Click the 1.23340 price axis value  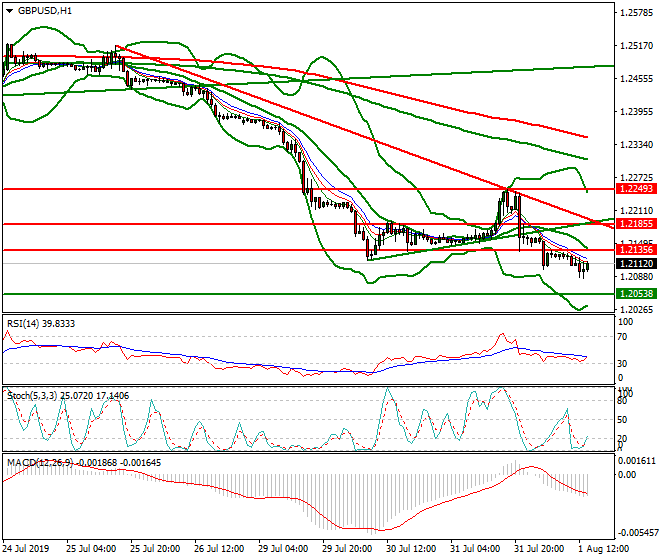point(636,145)
